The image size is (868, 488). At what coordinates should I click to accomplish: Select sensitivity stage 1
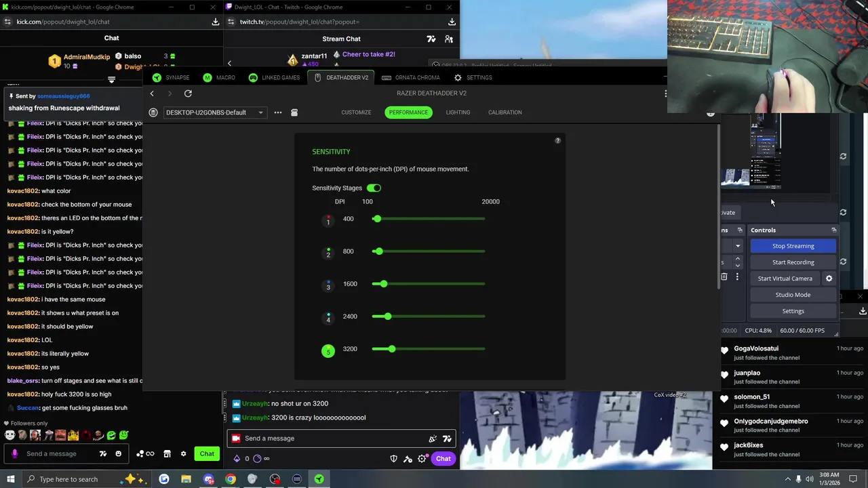click(328, 220)
